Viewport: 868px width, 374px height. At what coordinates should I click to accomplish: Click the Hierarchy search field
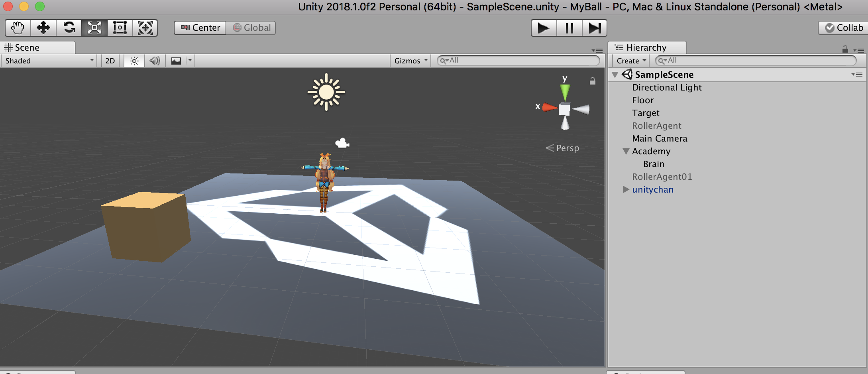click(756, 61)
